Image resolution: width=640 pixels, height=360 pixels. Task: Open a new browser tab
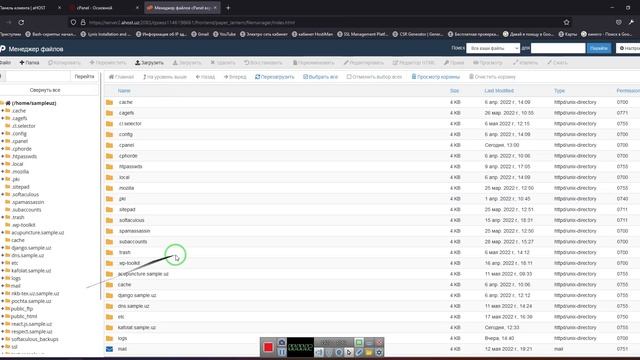pos(228,8)
